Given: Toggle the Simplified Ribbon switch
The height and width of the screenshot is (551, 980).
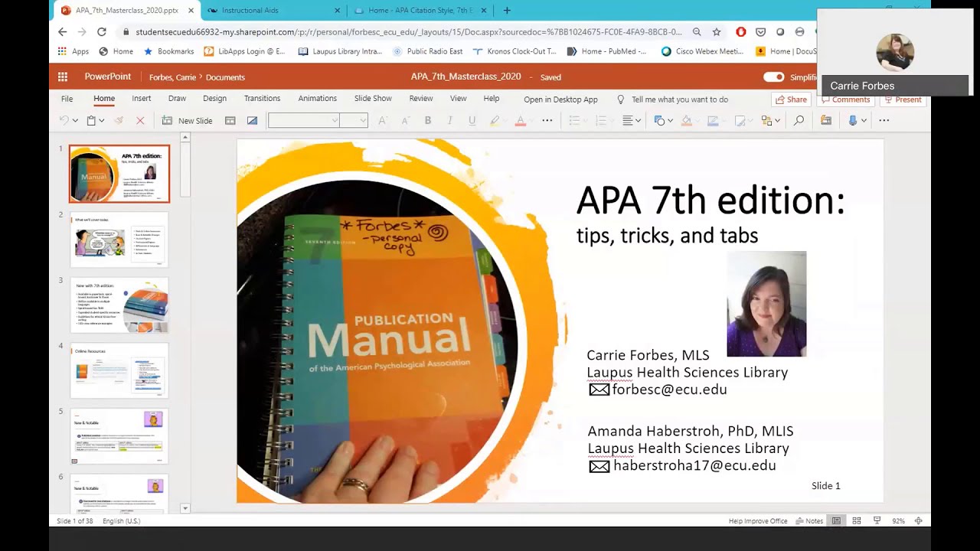Looking at the screenshot, I should [x=775, y=77].
